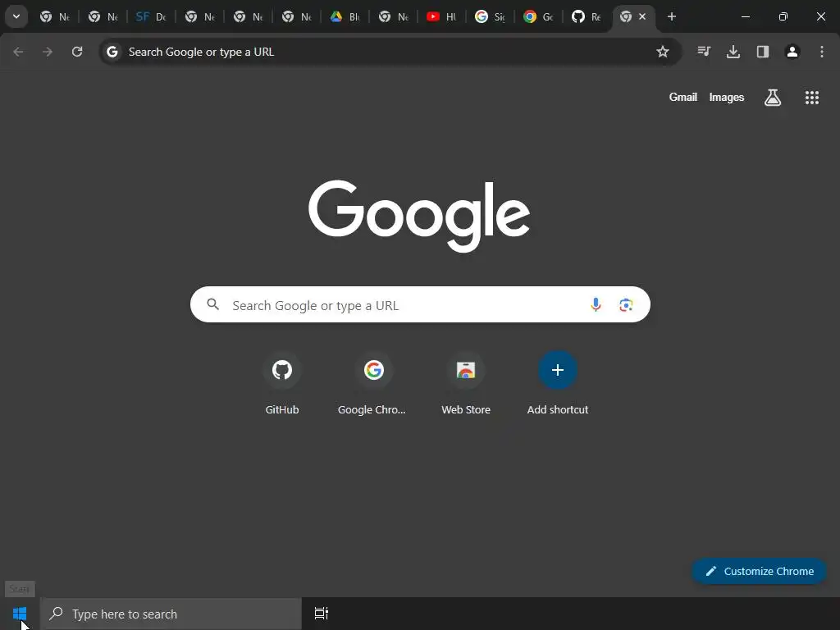Open a new tab with plus button
Viewport: 840px width, 630px height.
tap(672, 16)
